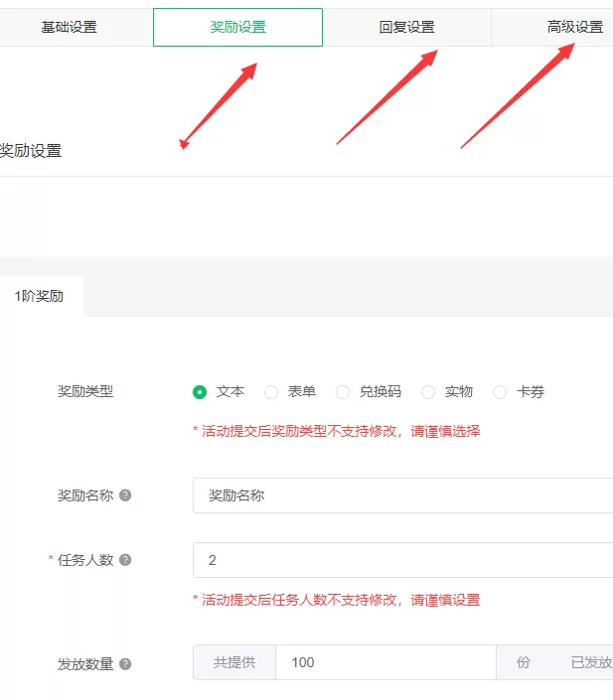This screenshot has width=613, height=700.
Task: Open the 奖励设置 tab
Action: coord(237,27)
